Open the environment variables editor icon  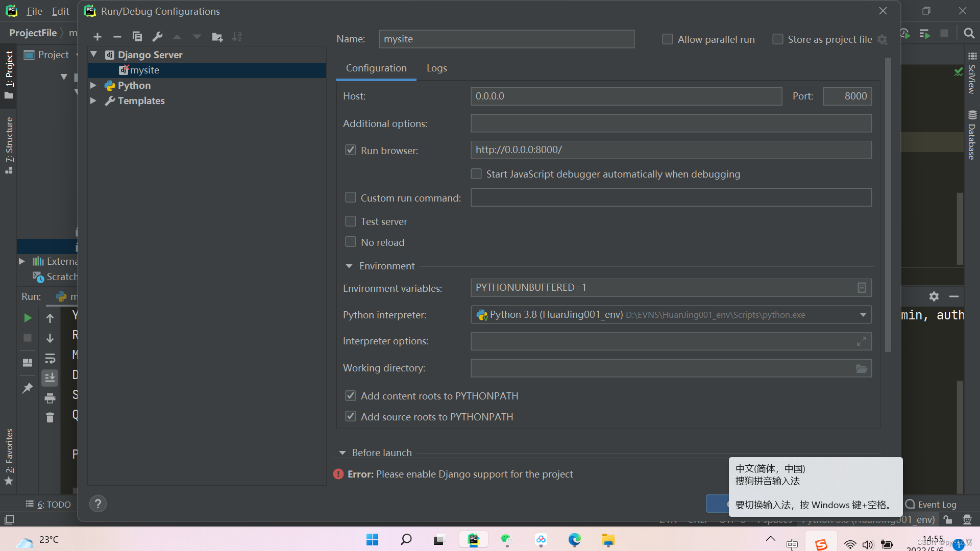862,288
